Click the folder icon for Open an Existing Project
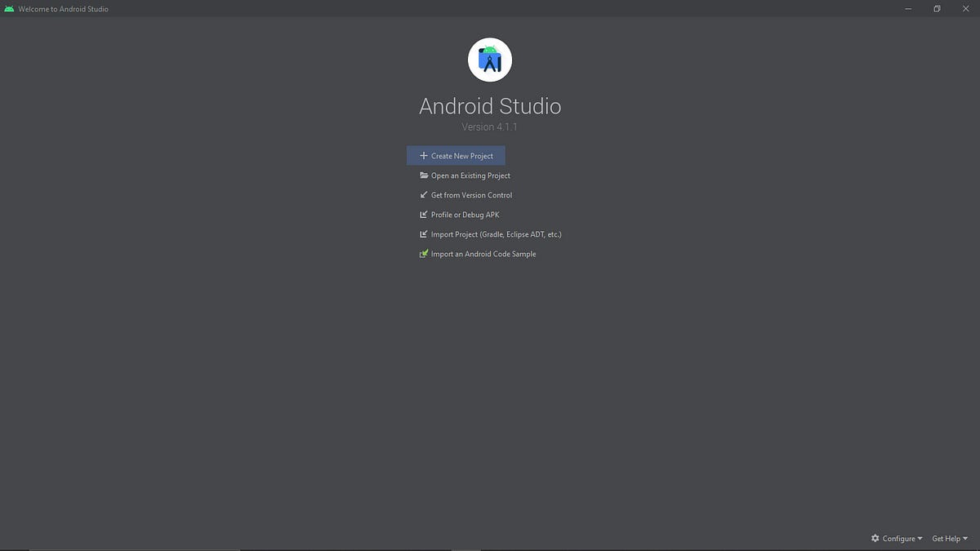The image size is (980, 551). tap(423, 175)
